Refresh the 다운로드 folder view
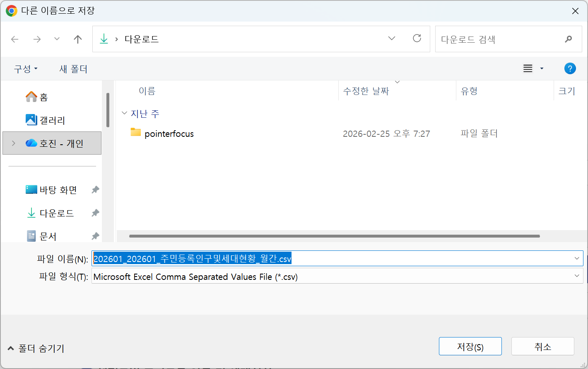This screenshot has height=369, width=588. pos(417,39)
